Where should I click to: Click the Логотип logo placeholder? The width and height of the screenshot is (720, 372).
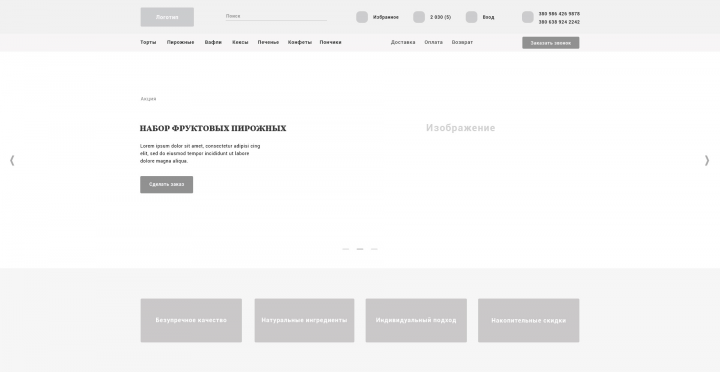167,17
